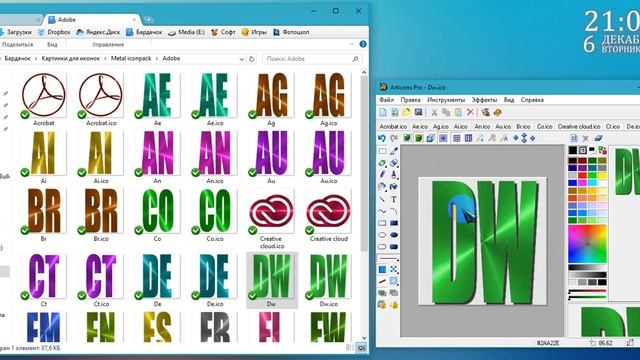This screenshot has height=360, width=640.
Task: Click the Copy icon in ArtIcons toolbar
Action: click(x=446, y=112)
